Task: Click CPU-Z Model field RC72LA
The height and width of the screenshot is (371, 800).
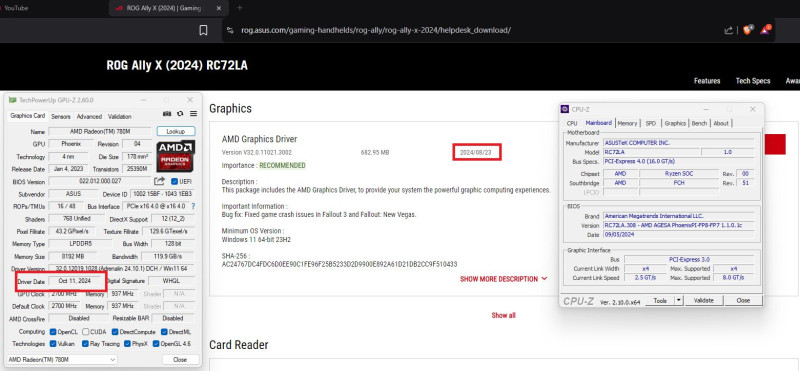Action: point(652,152)
